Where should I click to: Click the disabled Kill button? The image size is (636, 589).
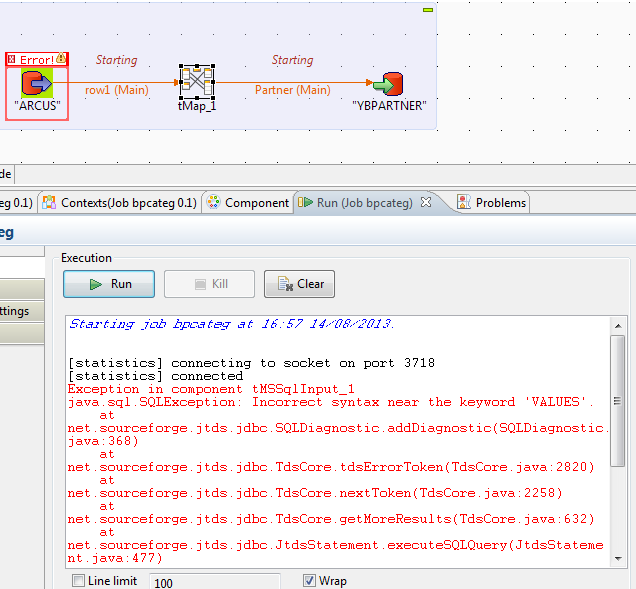pyautogui.click(x=209, y=284)
